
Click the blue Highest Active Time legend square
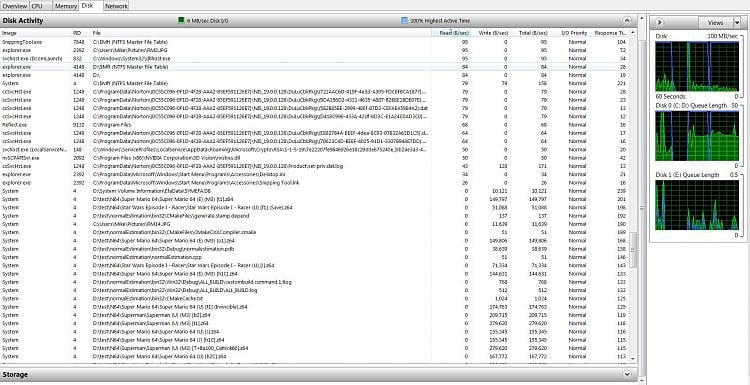click(x=404, y=21)
